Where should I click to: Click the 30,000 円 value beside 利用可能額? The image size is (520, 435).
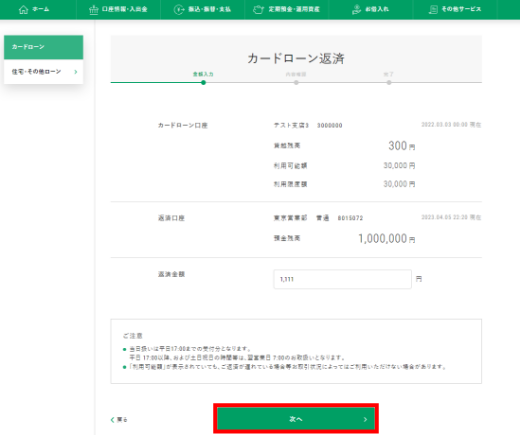pyautogui.click(x=399, y=166)
